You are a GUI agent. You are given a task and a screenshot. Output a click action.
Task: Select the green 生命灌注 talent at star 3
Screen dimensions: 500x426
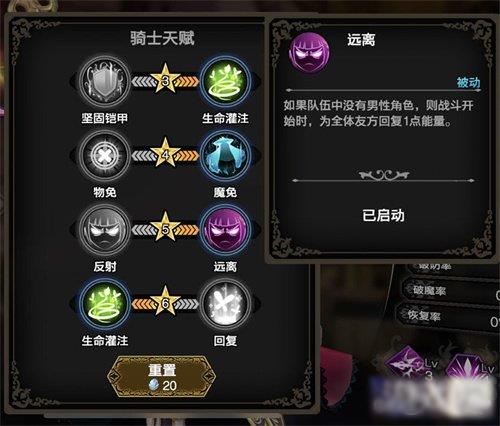point(225,82)
